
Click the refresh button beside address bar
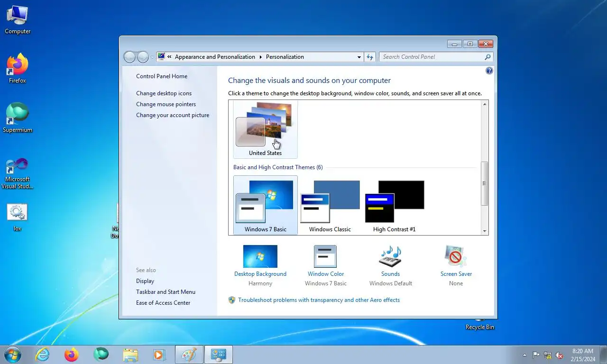click(370, 57)
